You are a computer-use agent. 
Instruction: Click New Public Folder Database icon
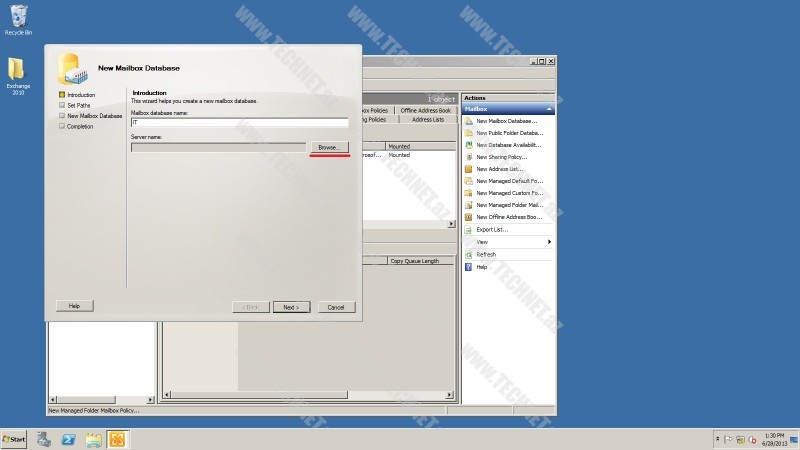click(x=468, y=133)
